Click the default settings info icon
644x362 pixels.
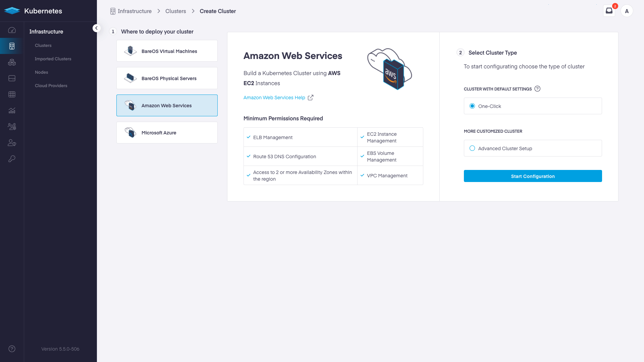coord(537,89)
